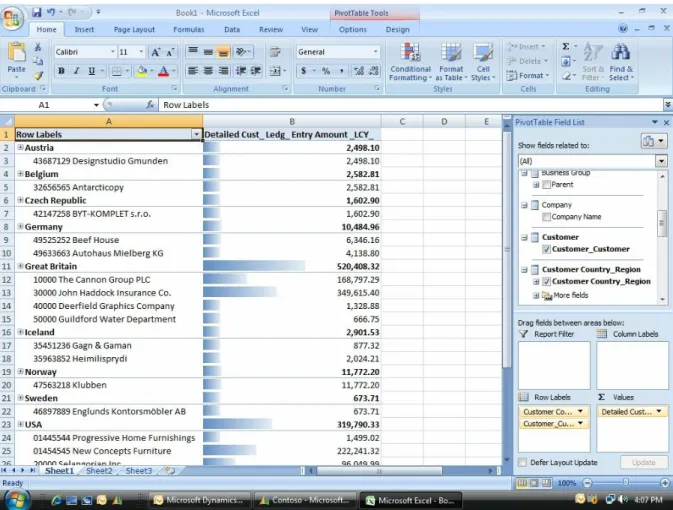Open the Row Labels filter dropdown

point(197,134)
